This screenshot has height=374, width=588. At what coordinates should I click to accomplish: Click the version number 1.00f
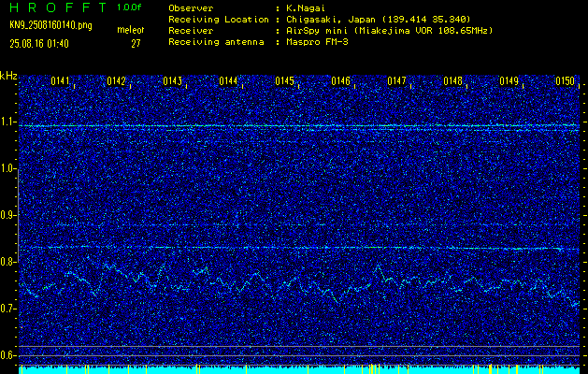pos(129,7)
